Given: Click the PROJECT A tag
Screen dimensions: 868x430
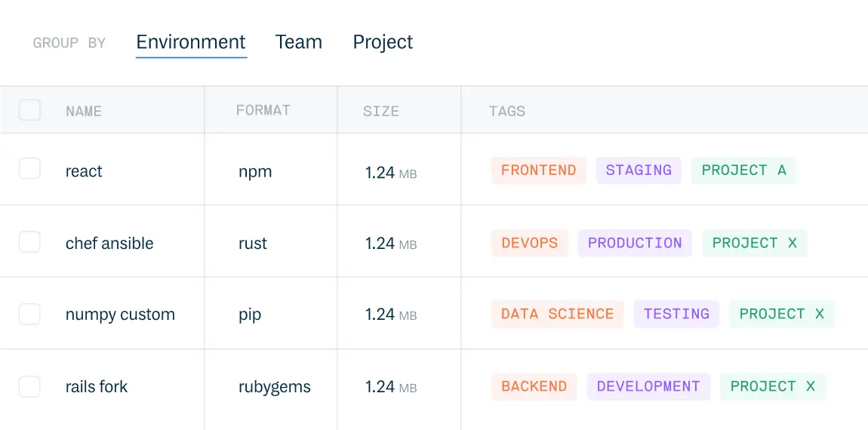Looking at the screenshot, I should point(743,170).
